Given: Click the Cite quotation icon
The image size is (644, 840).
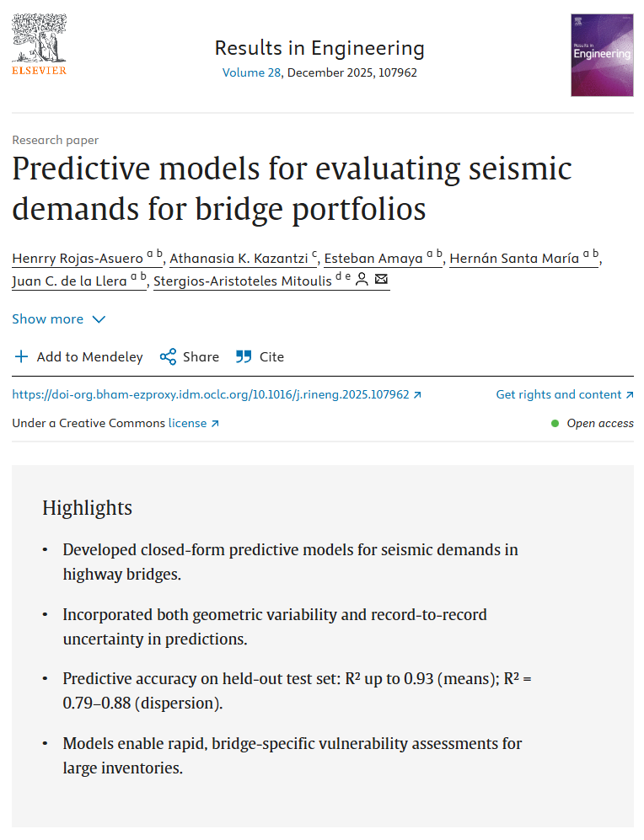Looking at the screenshot, I should point(244,357).
